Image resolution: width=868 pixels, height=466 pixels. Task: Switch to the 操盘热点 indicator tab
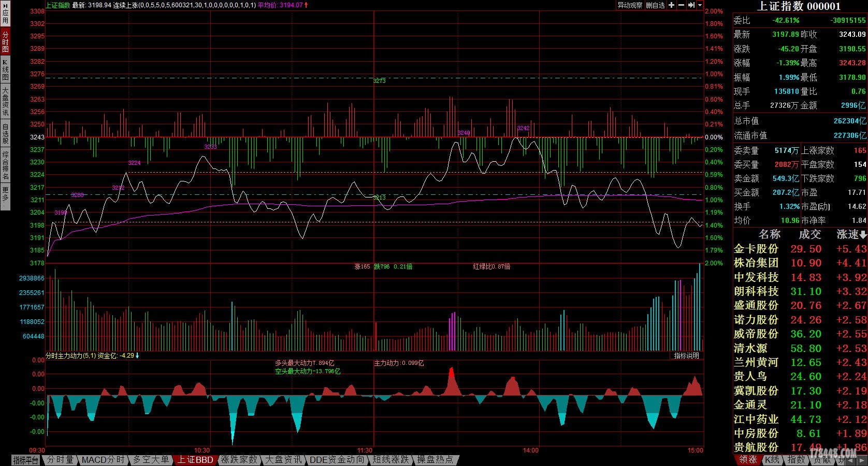point(436,460)
